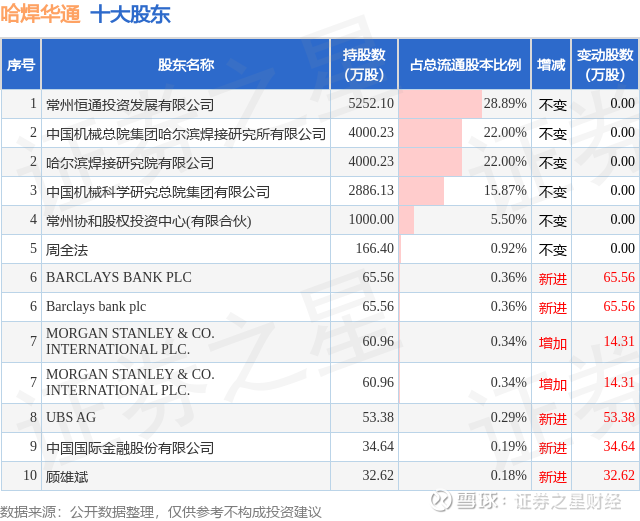Click the 0.19% percentage value

(509, 446)
